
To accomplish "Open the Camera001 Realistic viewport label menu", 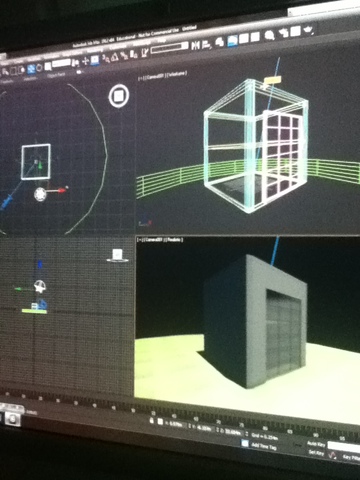I will (x=160, y=240).
